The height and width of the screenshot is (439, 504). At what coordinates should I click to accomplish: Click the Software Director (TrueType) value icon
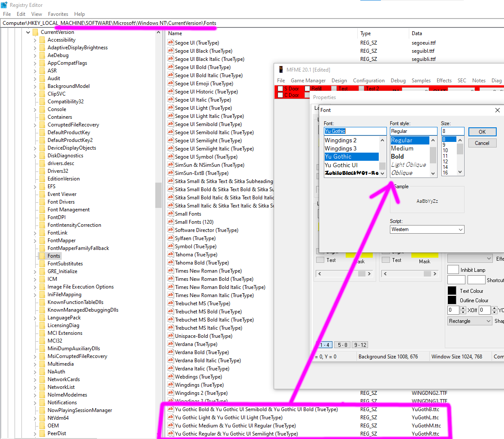(x=170, y=230)
